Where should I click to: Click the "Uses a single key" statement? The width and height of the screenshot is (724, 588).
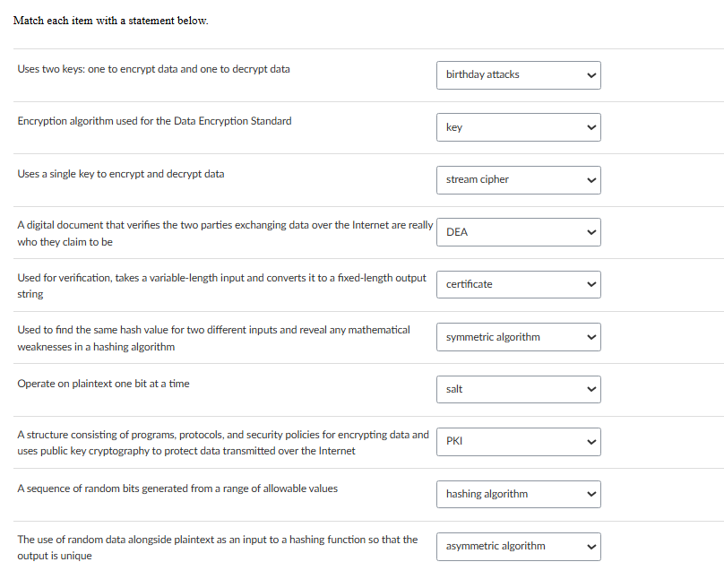pyautogui.click(x=121, y=174)
